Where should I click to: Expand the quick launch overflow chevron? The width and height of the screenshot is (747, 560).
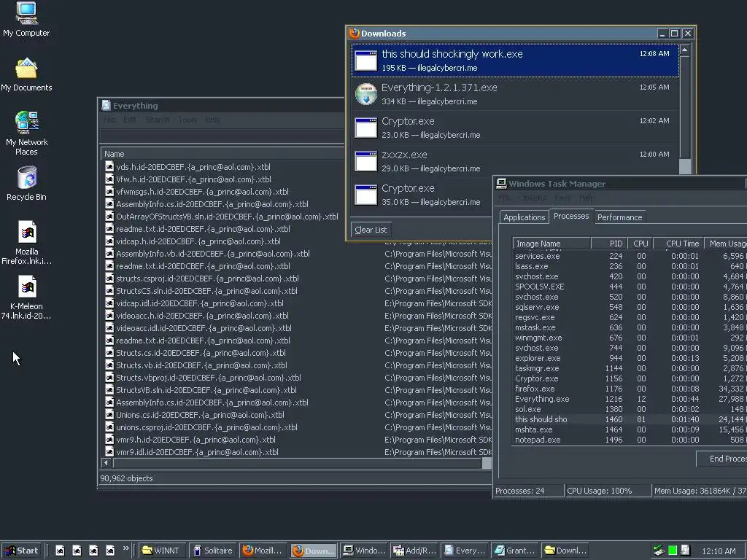click(x=125, y=548)
